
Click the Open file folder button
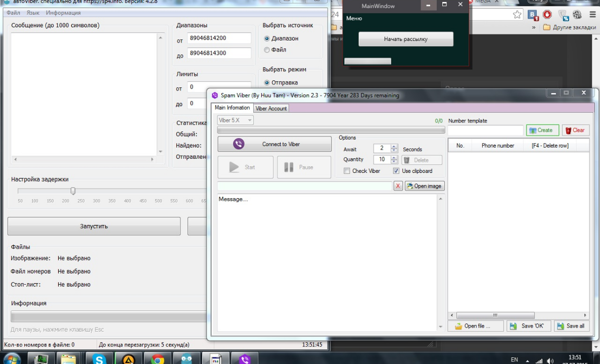click(x=475, y=326)
